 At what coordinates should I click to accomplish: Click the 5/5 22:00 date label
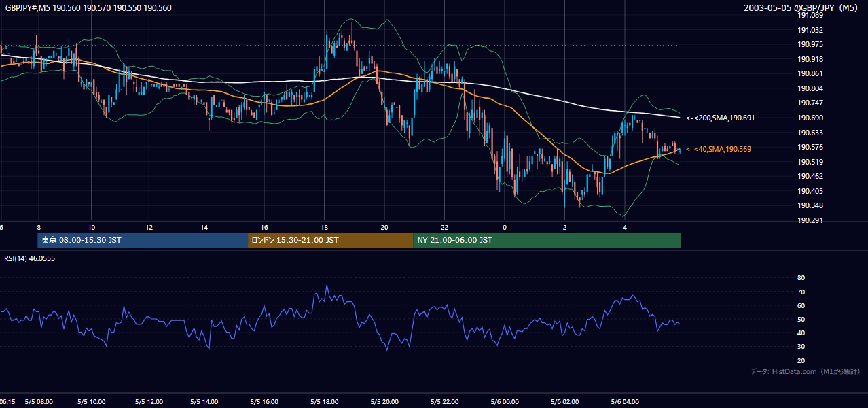click(444, 402)
